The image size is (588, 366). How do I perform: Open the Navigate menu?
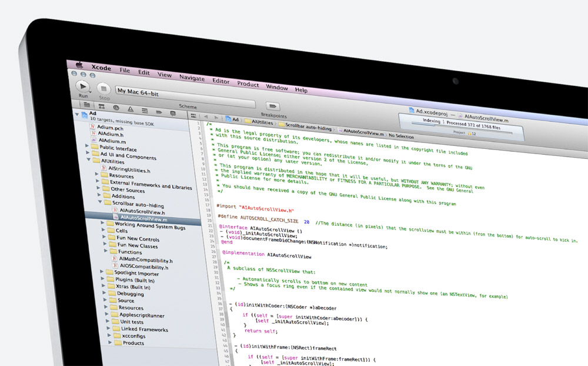[192, 78]
